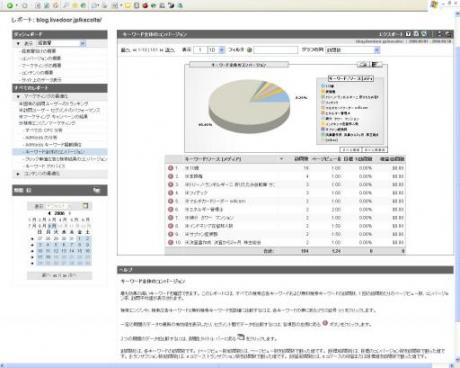Expand the マーケティング キャンペーンの結果 node

click(20, 117)
